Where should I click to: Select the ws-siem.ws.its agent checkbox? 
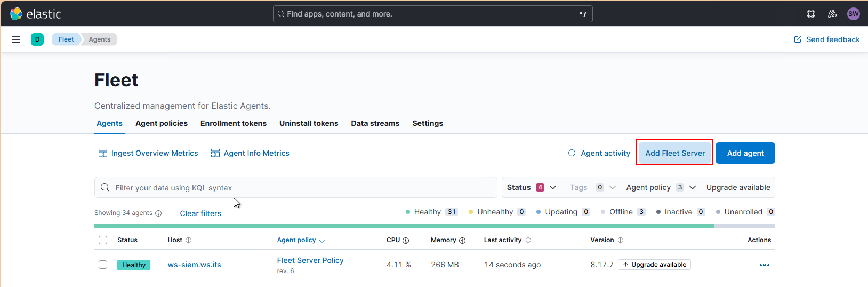pyautogui.click(x=103, y=265)
